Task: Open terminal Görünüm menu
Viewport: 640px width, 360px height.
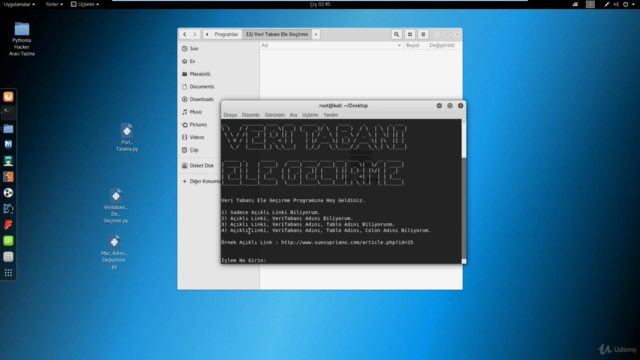Action: click(275, 115)
